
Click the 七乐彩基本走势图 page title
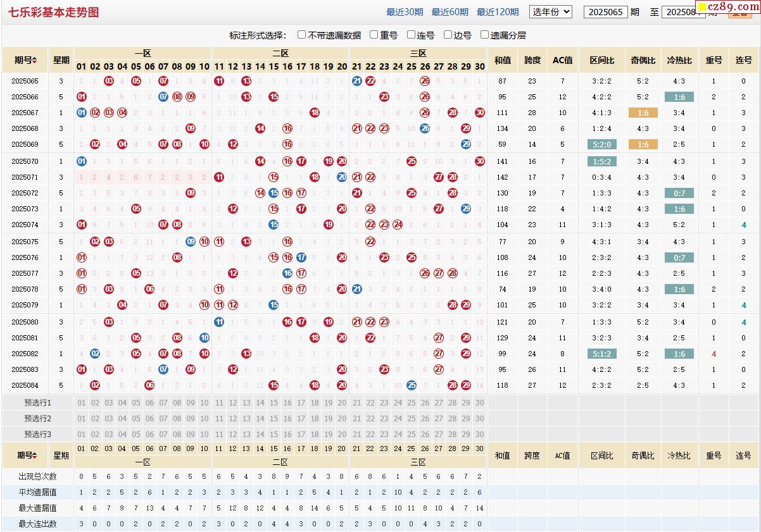(54, 12)
